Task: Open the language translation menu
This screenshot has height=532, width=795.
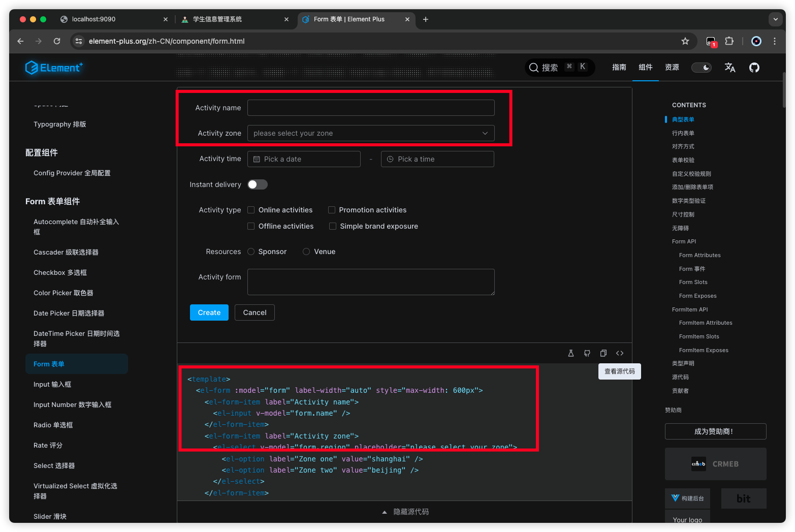Action: [x=730, y=68]
